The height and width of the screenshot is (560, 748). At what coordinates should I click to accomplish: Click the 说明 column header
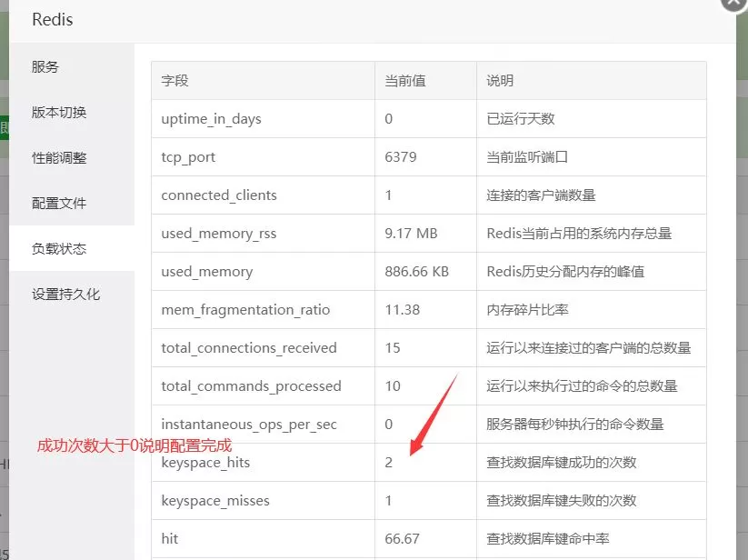pos(500,81)
